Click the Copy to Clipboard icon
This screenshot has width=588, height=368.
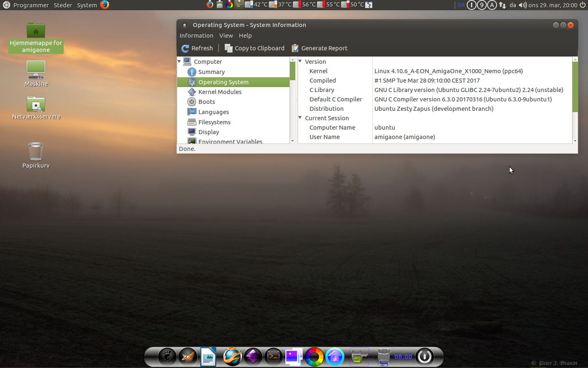point(229,48)
